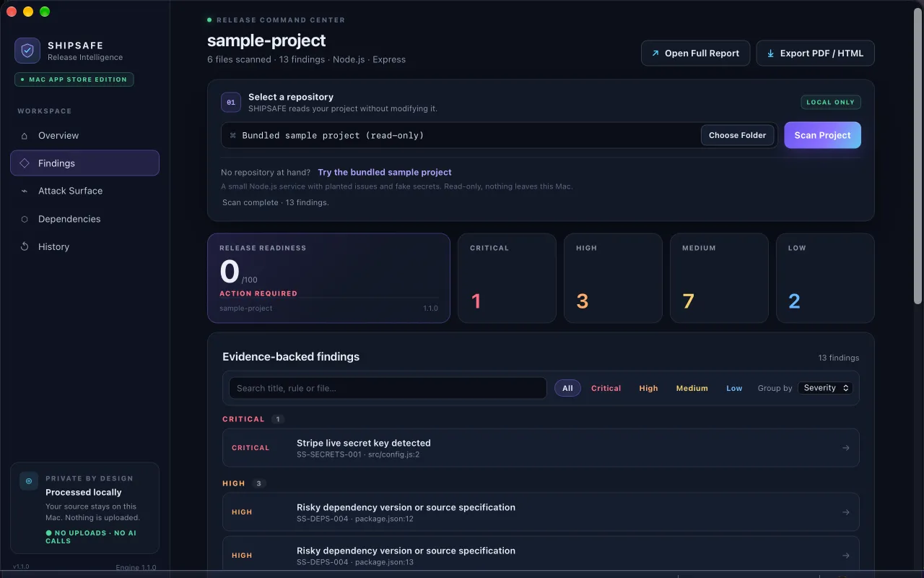
Task: Open the History section
Action: (x=84, y=246)
